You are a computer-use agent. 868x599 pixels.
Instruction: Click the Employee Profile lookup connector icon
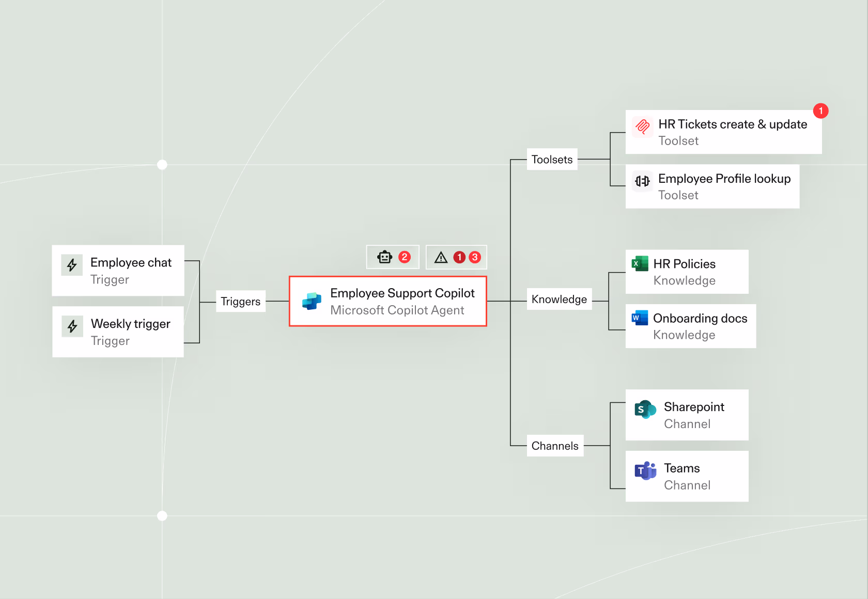[643, 181]
